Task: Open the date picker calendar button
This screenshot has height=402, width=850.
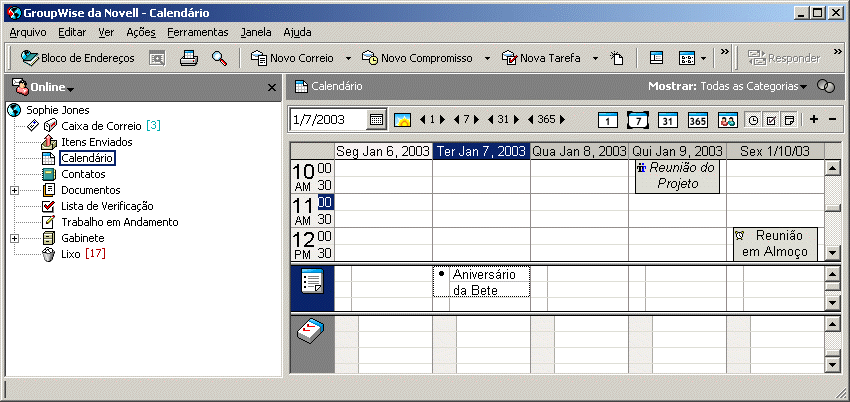Action: (x=376, y=120)
